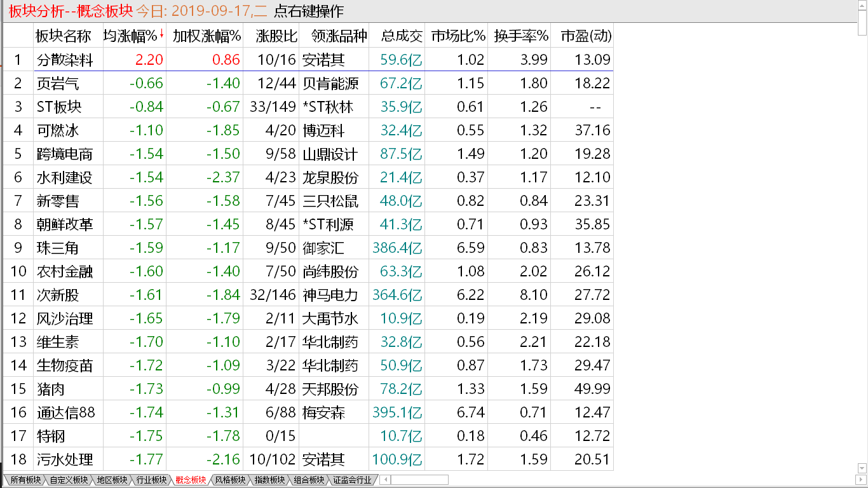Click the 33/149 rising ratio cell
Screen dimensions: 868x488
click(x=274, y=107)
